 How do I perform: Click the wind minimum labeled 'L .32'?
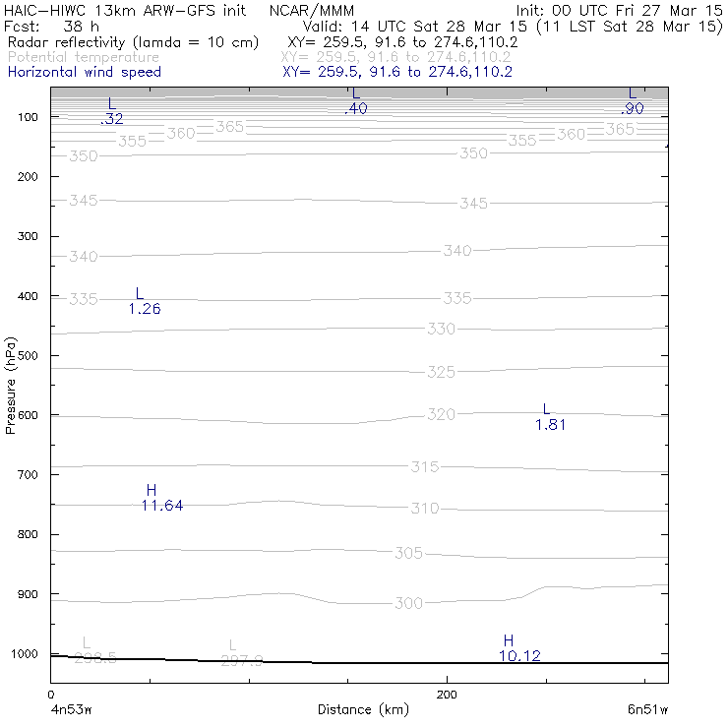112,111
